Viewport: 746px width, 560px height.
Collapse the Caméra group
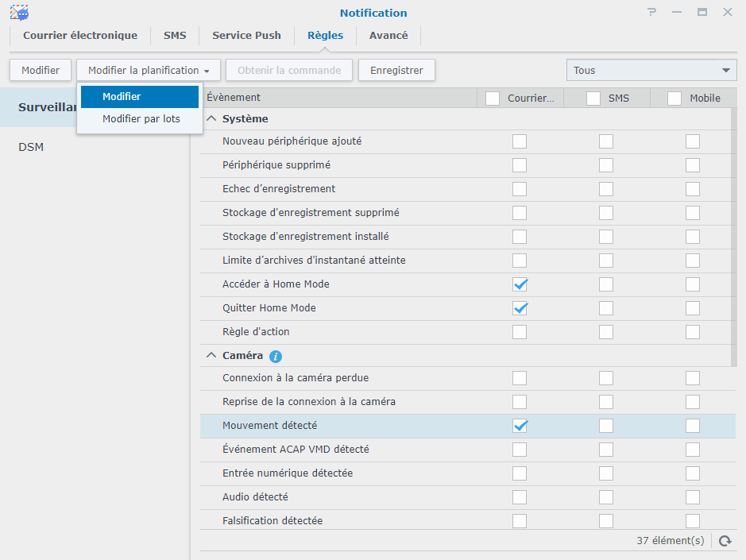pyautogui.click(x=211, y=356)
